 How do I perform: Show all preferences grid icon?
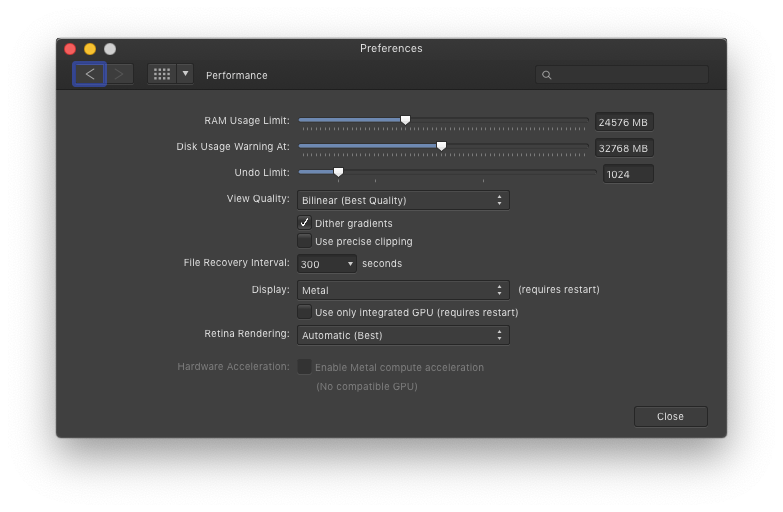162,74
